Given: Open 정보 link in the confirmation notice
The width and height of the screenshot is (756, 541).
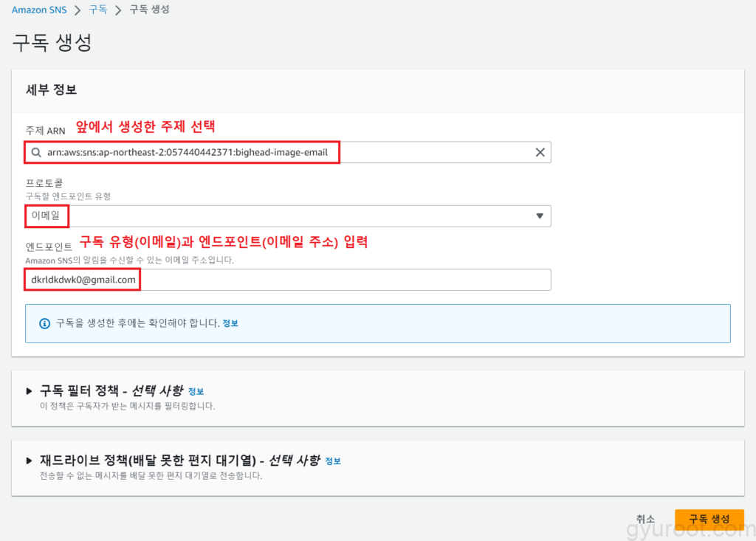Looking at the screenshot, I should pyautogui.click(x=230, y=323).
